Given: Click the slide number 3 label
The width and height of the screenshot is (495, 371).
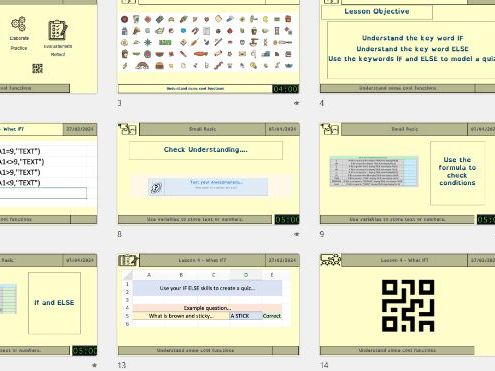Looking at the screenshot, I should click(120, 103).
